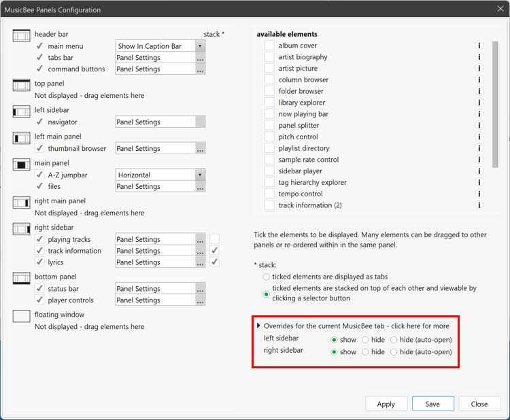This screenshot has width=510, height=420.
Task: Select 'sidebar player' element label
Action: [x=300, y=171]
